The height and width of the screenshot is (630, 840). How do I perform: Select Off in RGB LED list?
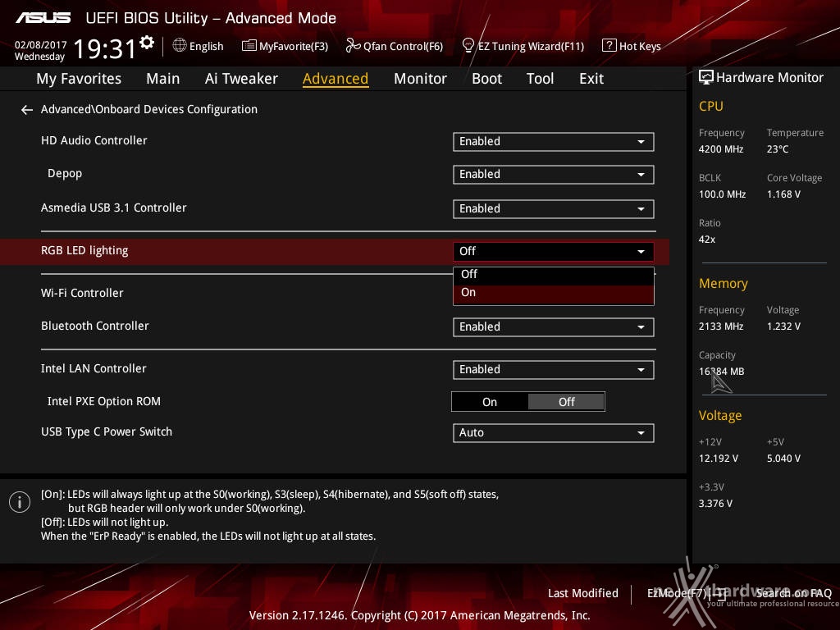[554, 275]
